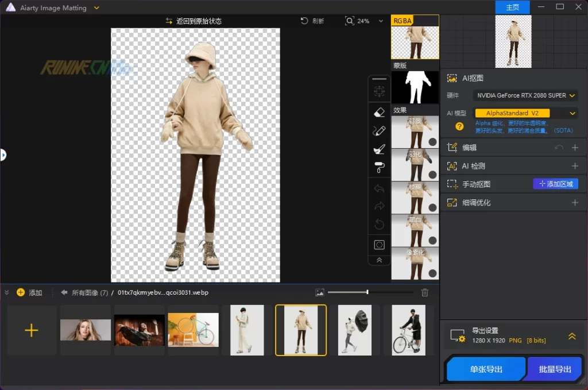The height and width of the screenshot is (390, 588).
Task: Open the NVIDIA GeForce hardware dropdown
Action: click(x=525, y=95)
